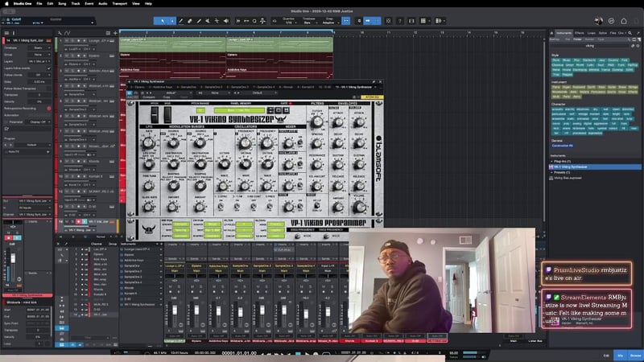This screenshot has width=644, height=362.
Task: Open the Snap mode dropdown
Action: click(330, 21)
